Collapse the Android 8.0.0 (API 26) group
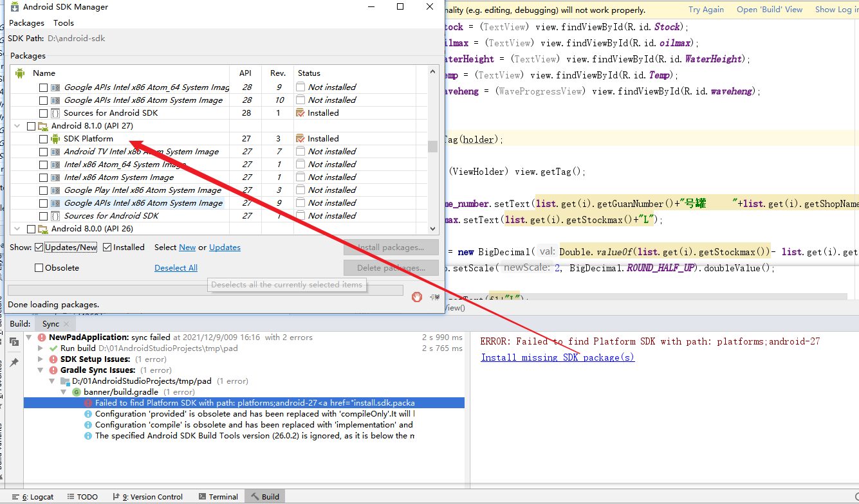The height and width of the screenshot is (504, 859). click(x=17, y=229)
